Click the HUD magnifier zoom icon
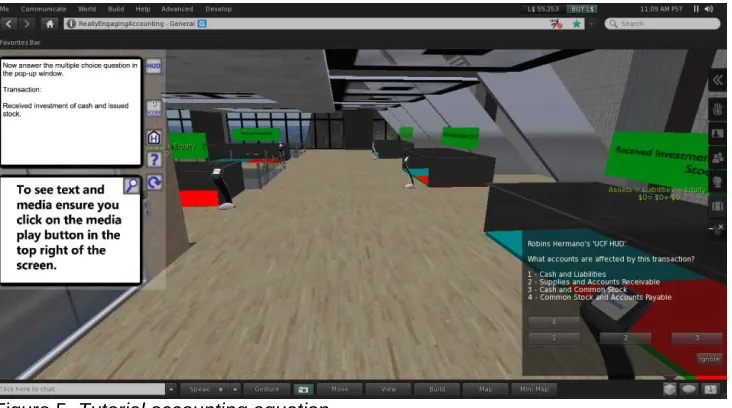The width and height of the screenshot is (732, 408). (x=132, y=185)
